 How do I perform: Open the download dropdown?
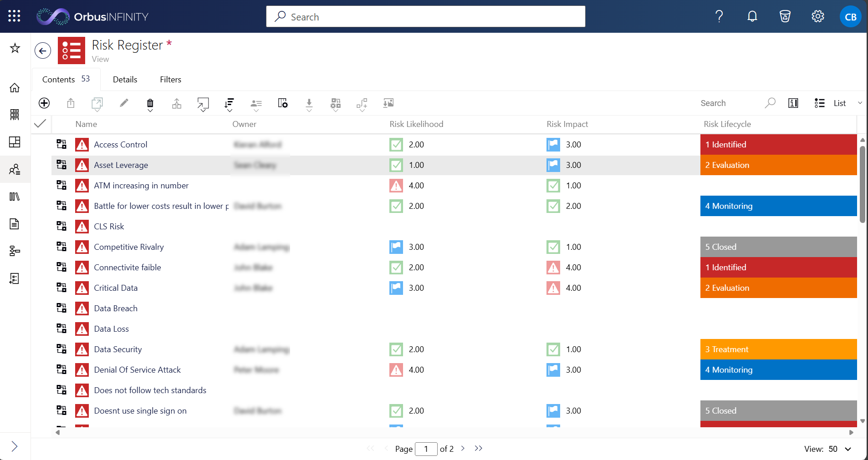[x=309, y=105]
